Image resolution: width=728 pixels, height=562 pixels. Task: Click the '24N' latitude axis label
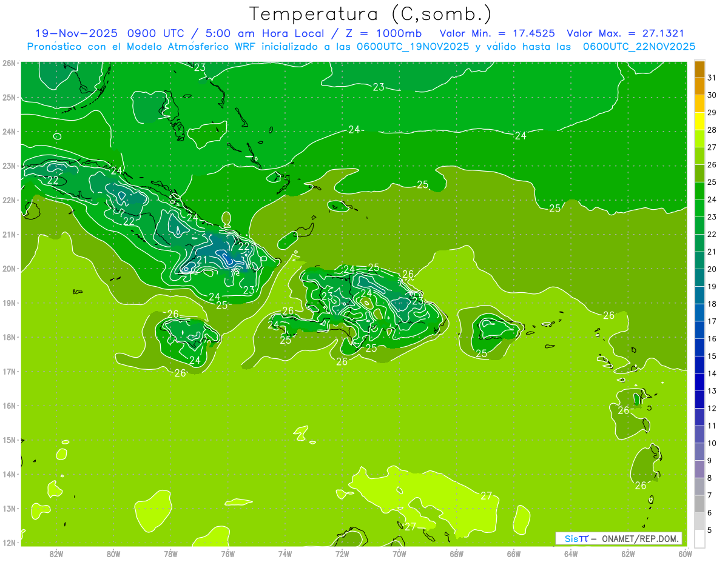click(x=10, y=132)
